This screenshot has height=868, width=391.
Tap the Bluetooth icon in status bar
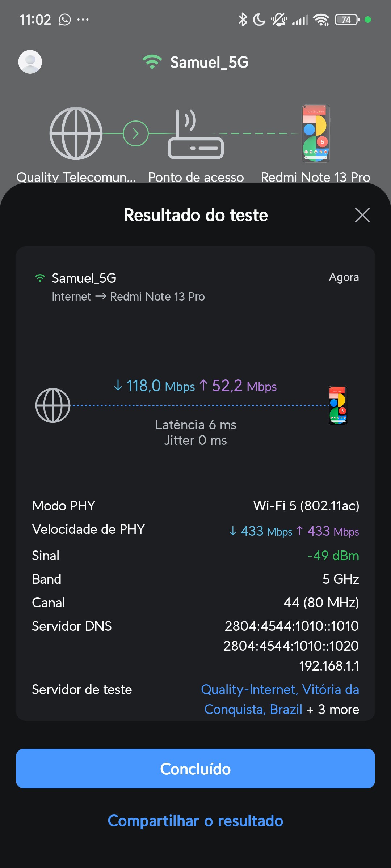coord(242,20)
